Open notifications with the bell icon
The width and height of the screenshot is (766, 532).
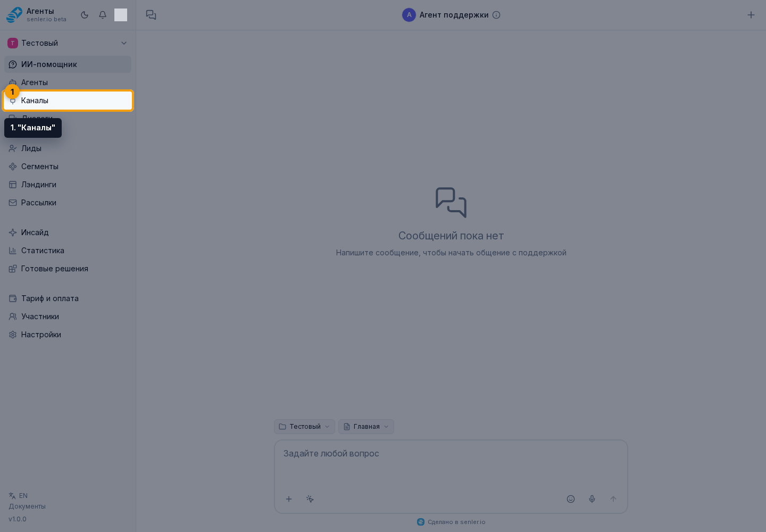point(103,15)
